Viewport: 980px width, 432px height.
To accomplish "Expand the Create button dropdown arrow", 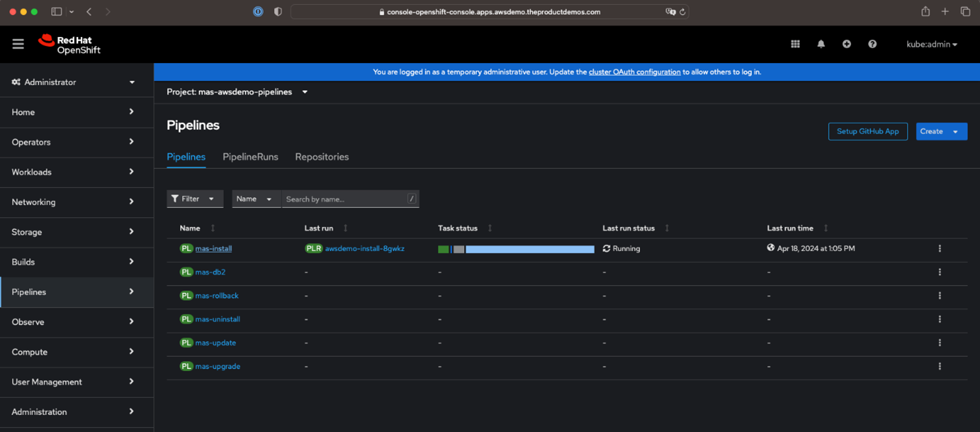I will 956,131.
